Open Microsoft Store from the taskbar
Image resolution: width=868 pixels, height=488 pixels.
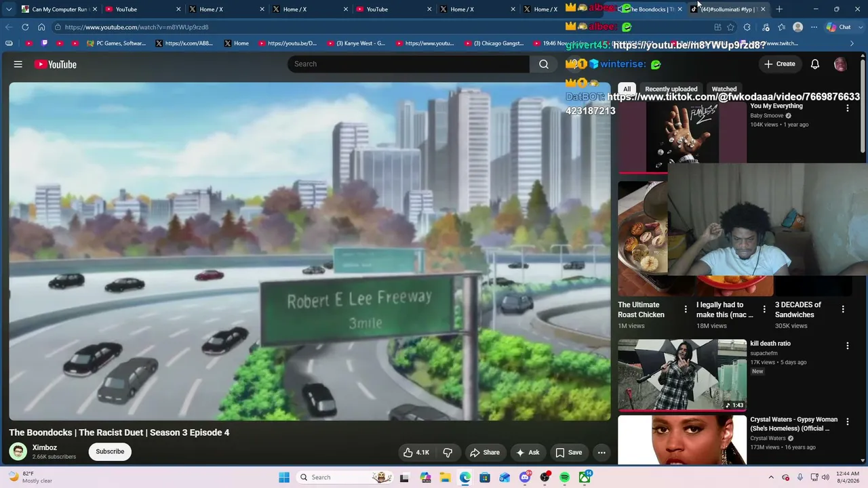point(485,477)
